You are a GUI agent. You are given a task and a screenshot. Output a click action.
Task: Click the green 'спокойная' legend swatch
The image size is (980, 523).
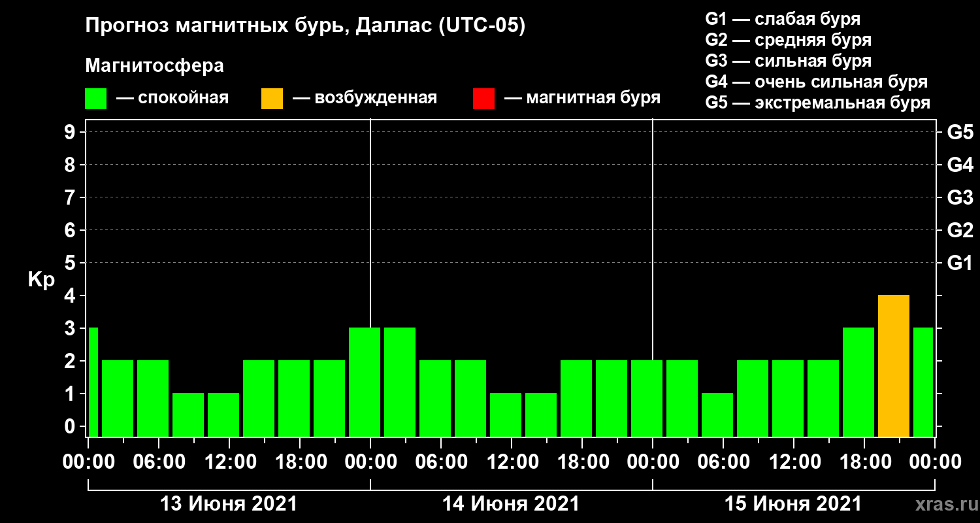pyautogui.click(x=95, y=99)
